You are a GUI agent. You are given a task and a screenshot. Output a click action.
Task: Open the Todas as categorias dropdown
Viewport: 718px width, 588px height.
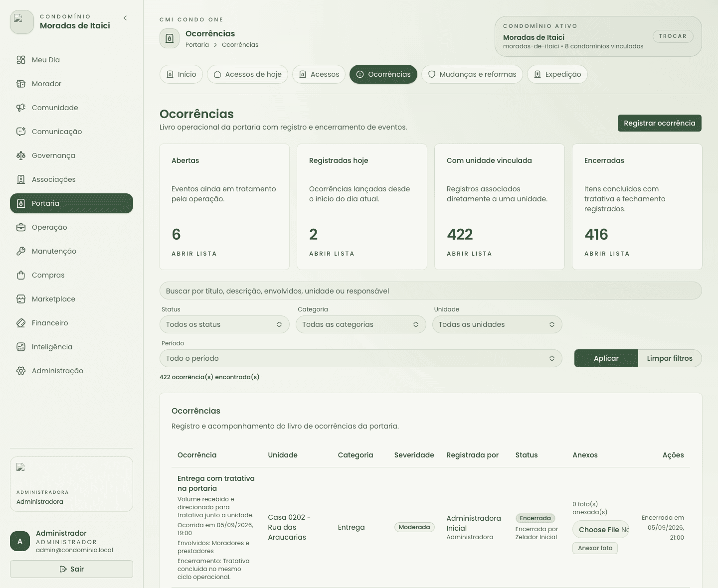tap(360, 324)
